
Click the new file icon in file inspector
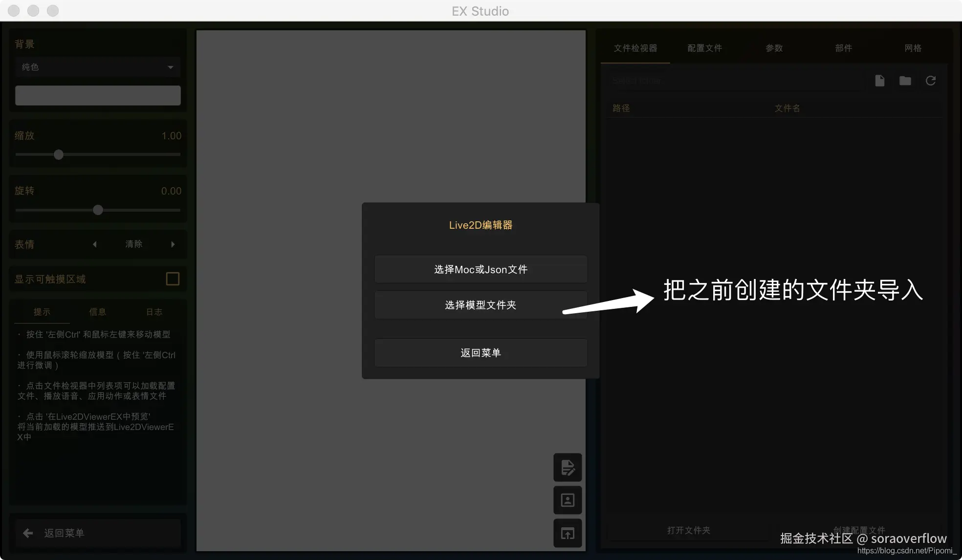[879, 80]
